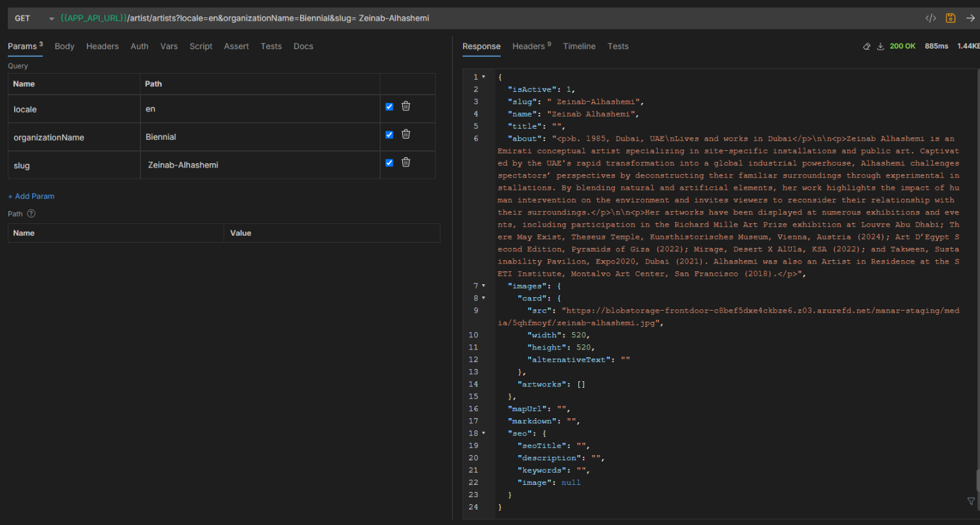Open the Generate Code icon in URL bar

[931, 18]
